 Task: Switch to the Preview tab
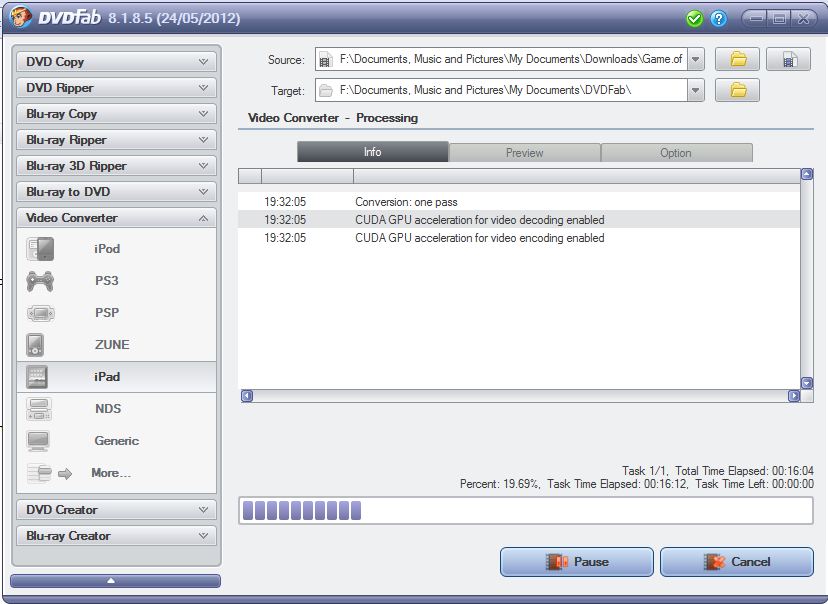point(524,153)
